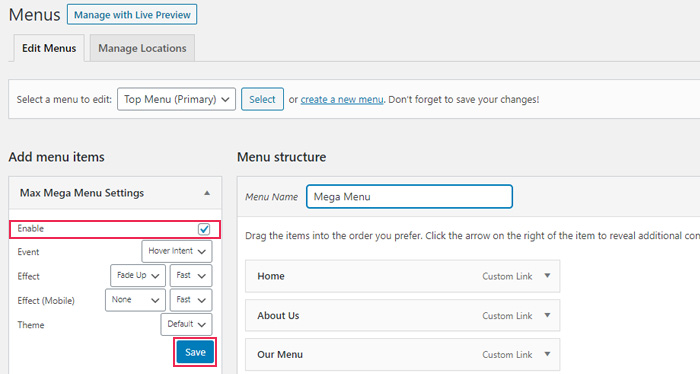Expand the About Us menu item arrow
Screen dimensions: 700x374
[547, 315]
